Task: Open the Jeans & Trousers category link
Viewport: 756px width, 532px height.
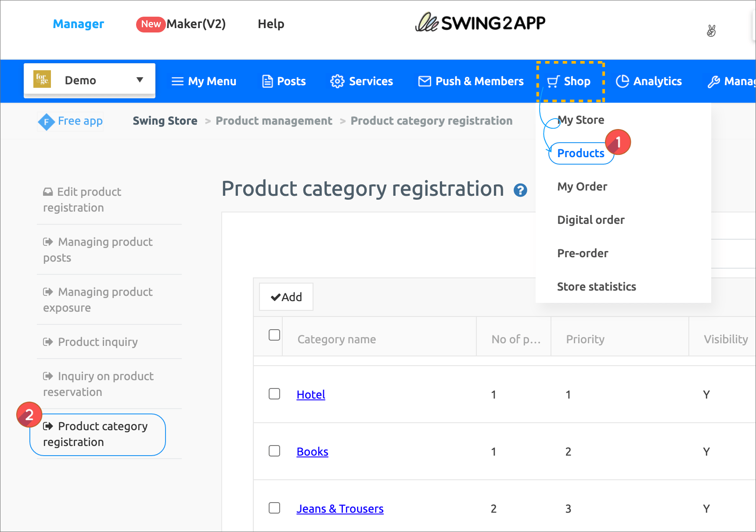Action: point(340,509)
